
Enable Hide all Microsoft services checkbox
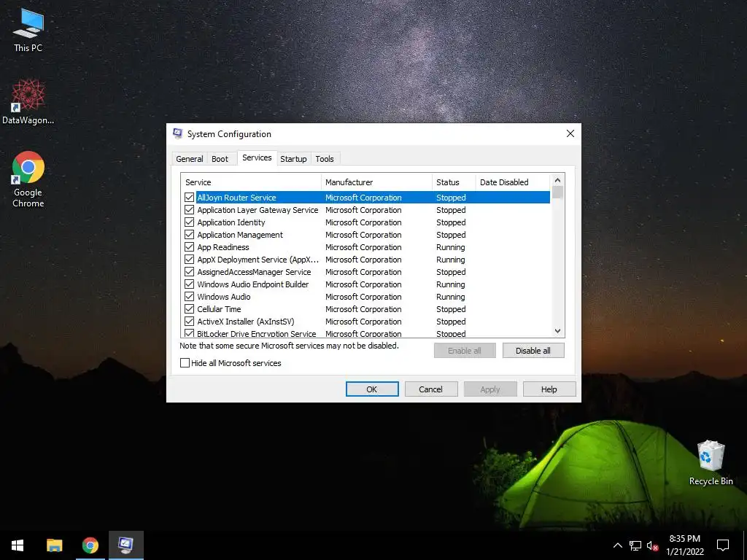pos(185,363)
